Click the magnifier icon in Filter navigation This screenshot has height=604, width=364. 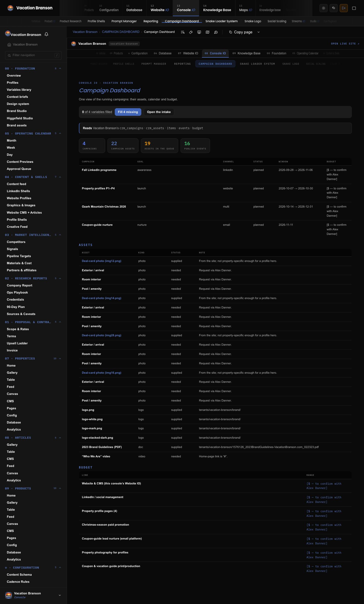(9, 55)
